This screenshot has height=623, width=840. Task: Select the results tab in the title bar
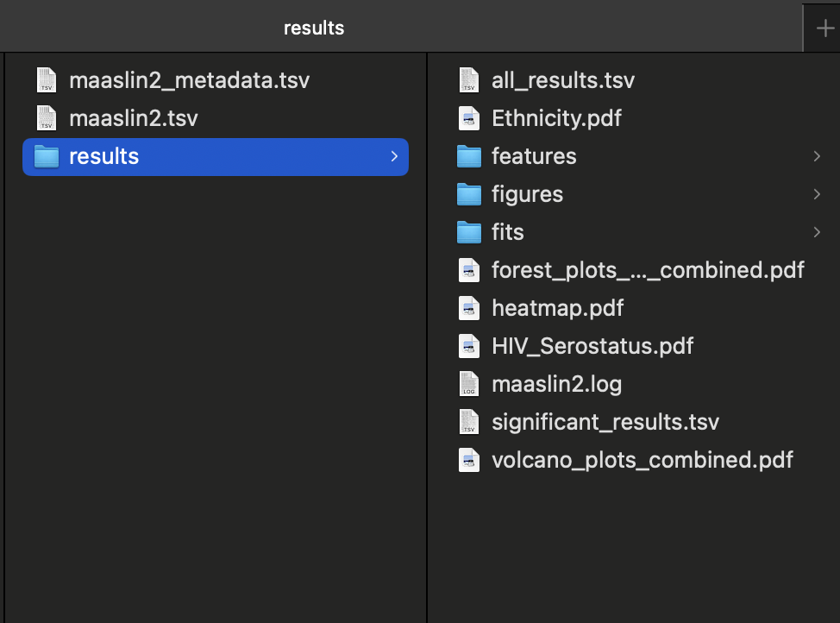(314, 28)
